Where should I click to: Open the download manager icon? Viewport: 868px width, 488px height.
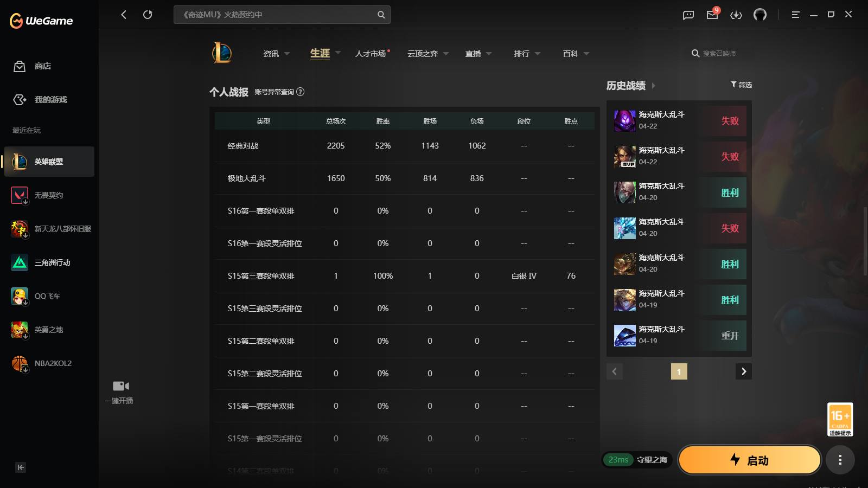[x=736, y=15]
